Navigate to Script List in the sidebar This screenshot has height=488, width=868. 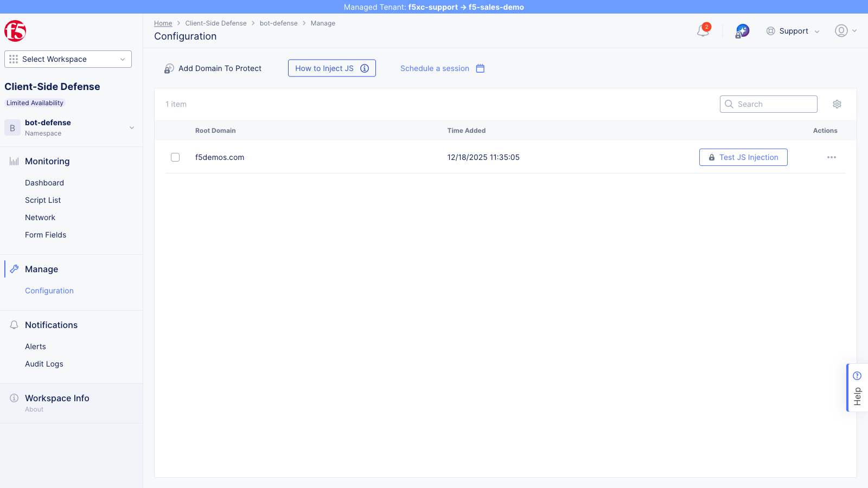coord(42,200)
